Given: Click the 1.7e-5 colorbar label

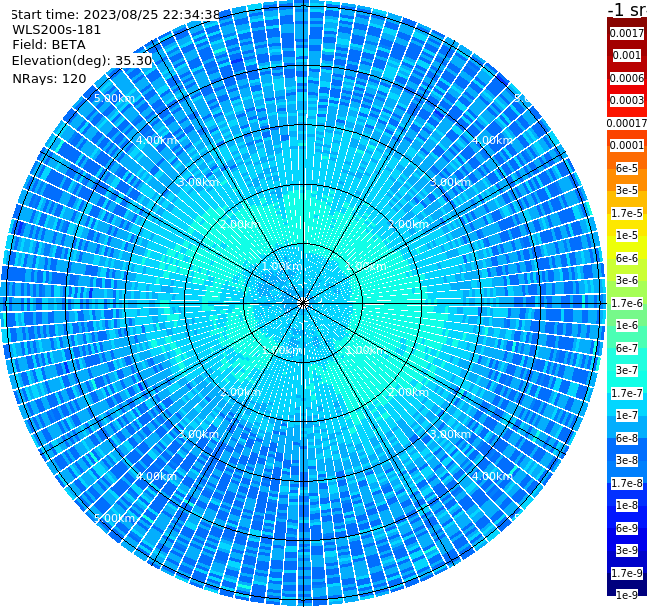Looking at the screenshot, I should click(627, 213).
